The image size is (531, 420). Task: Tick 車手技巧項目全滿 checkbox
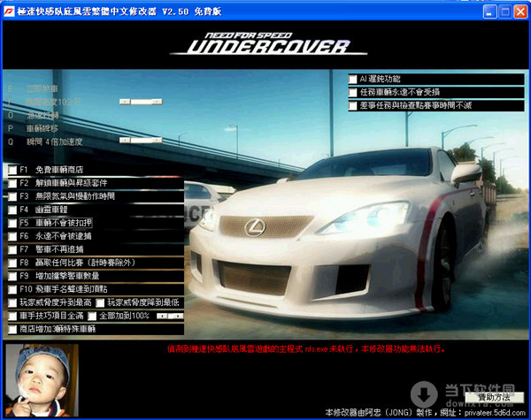coord(12,316)
